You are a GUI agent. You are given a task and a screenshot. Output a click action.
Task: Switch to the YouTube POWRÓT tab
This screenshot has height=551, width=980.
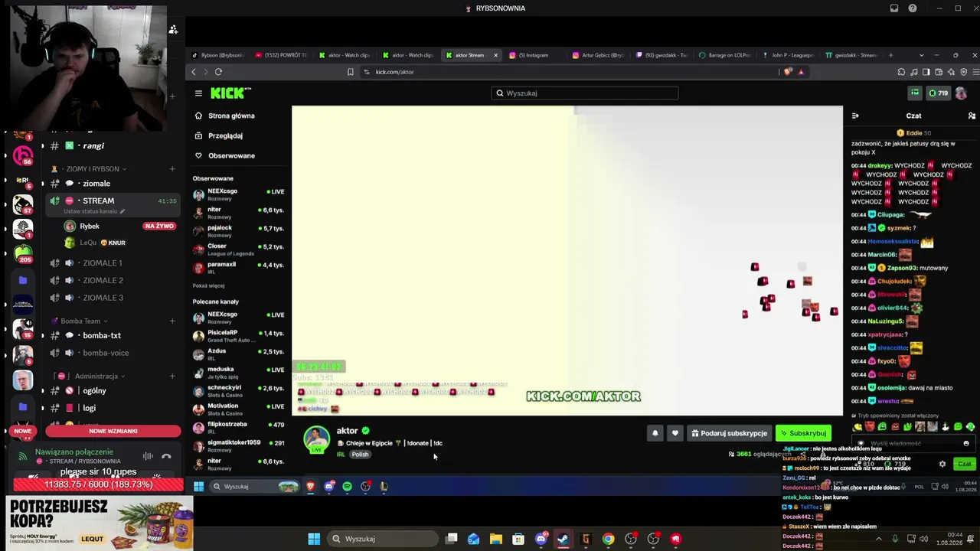pos(281,55)
